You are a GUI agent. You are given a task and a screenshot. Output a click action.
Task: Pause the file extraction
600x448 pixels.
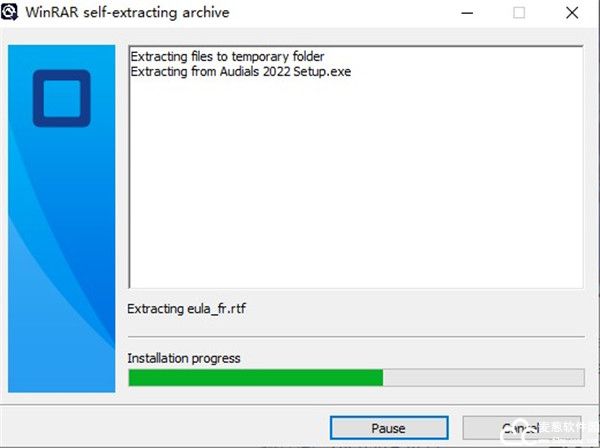tap(389, 428)
